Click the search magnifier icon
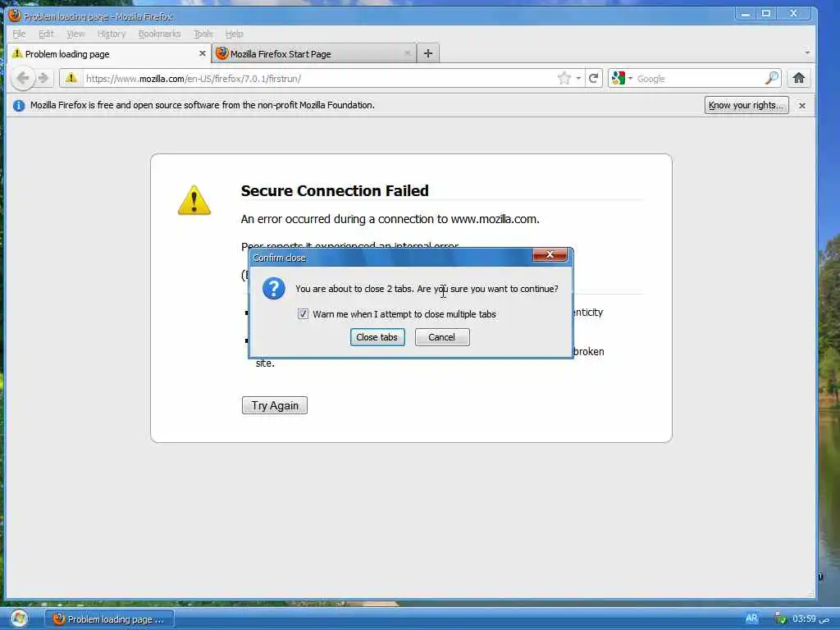Viewport: 840px width, 630px height. point(772,78)
